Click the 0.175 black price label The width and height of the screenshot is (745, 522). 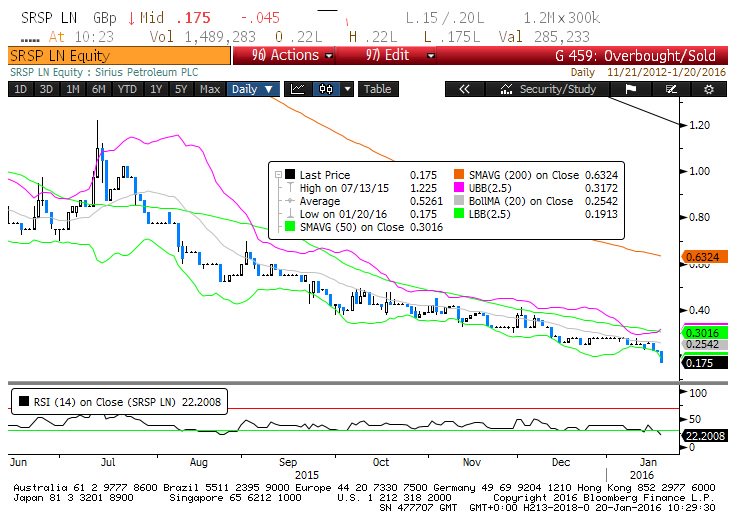click(704, 363)
